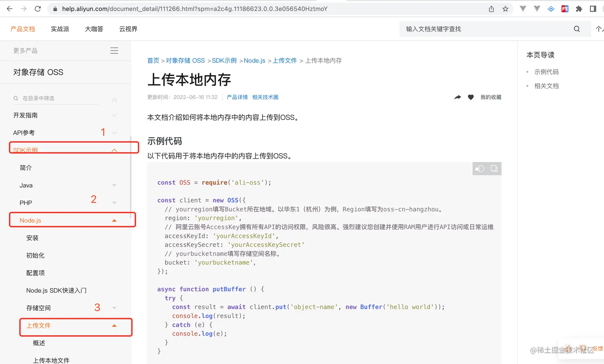Click the Node.js breadcrumb link
Viewport: 604px width, 364px height.
pyautogui.click(x=254, y=60)
